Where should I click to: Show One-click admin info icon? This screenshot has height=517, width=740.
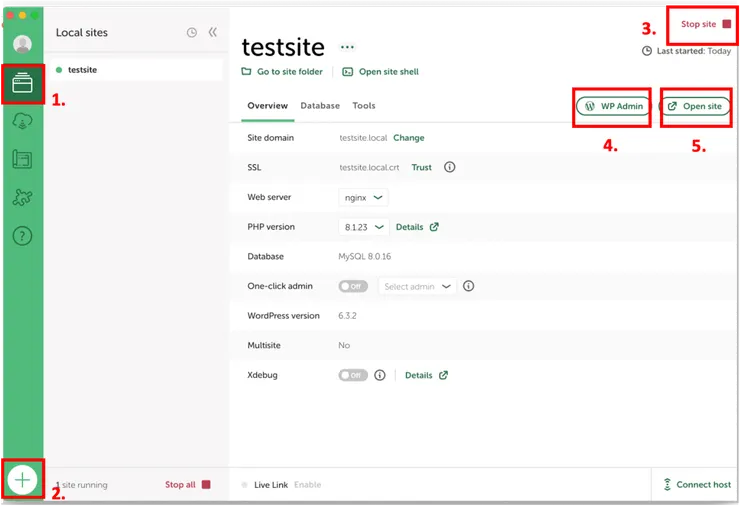coord(469,286)
